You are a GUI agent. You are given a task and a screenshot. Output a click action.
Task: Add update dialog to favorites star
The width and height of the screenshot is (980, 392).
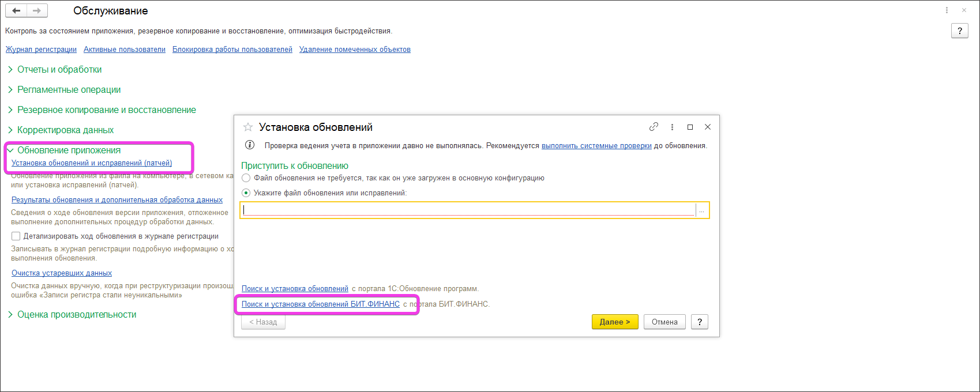[248, 127]
